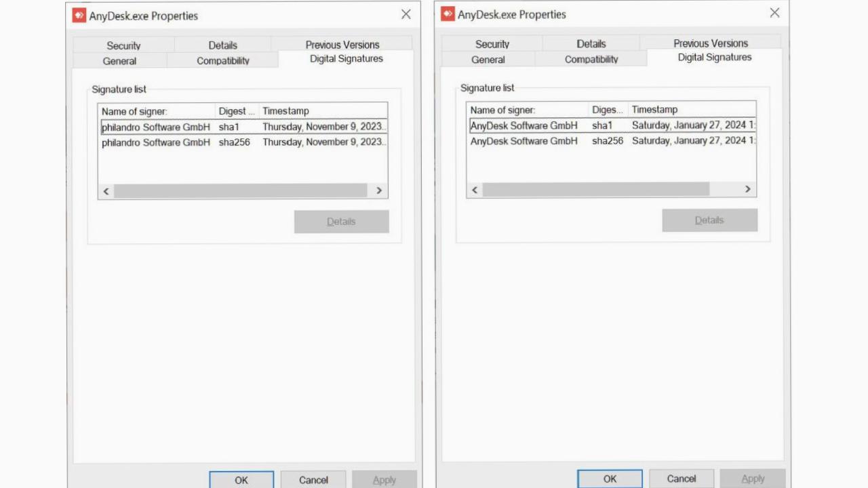Click Details button in right window
The image size is (868, 488).
point(709,220)
